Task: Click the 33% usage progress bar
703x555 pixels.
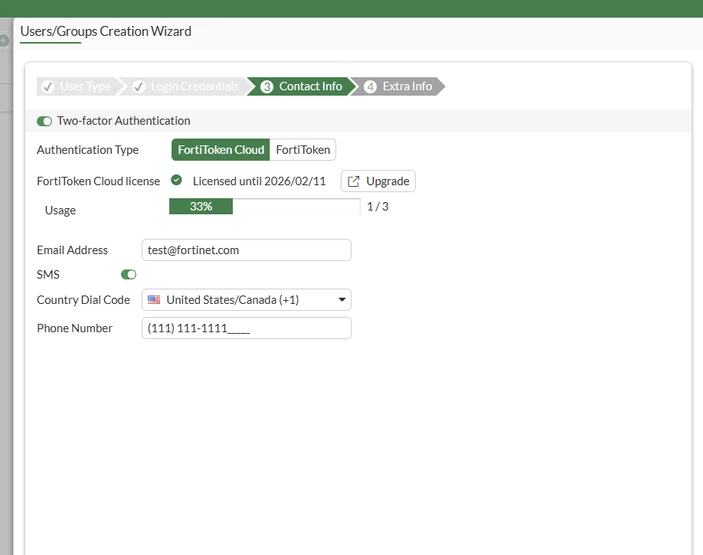Action: pos(265,207)
